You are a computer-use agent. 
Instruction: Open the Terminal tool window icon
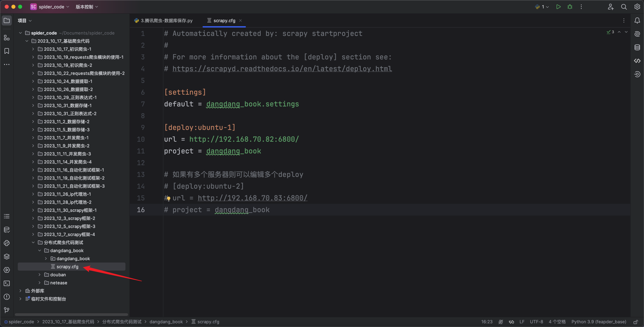click(x=7, y=283)
